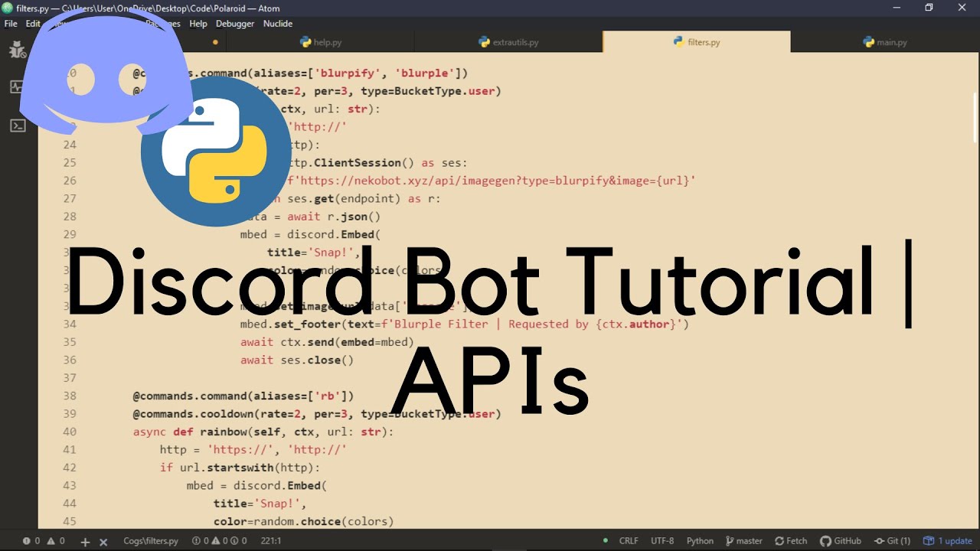Open the diagnostics pulse icon in left sidebar

click(16, 87)
